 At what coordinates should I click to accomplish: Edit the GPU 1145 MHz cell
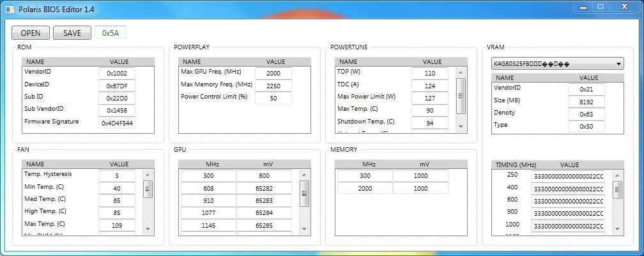pyautogui.click(x=208, y=225)
